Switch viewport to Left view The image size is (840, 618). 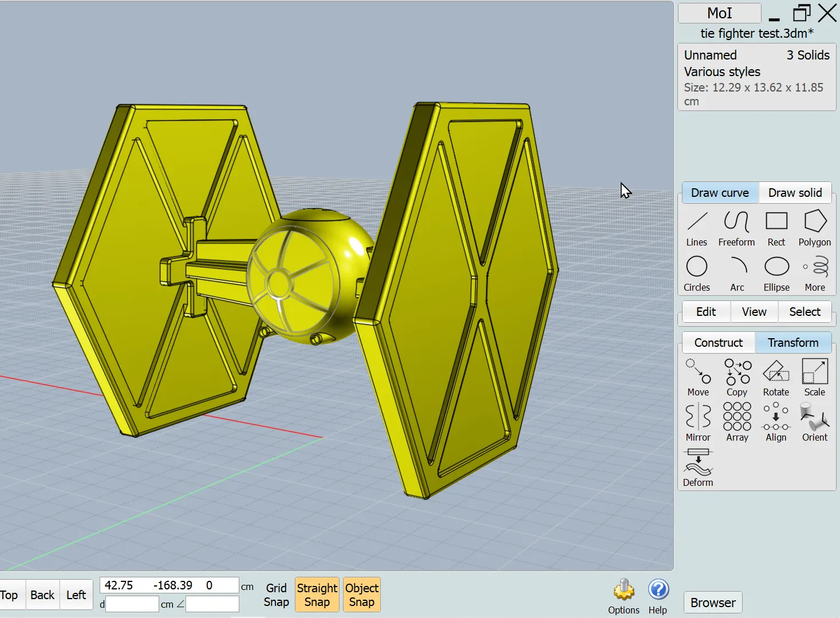76,595
